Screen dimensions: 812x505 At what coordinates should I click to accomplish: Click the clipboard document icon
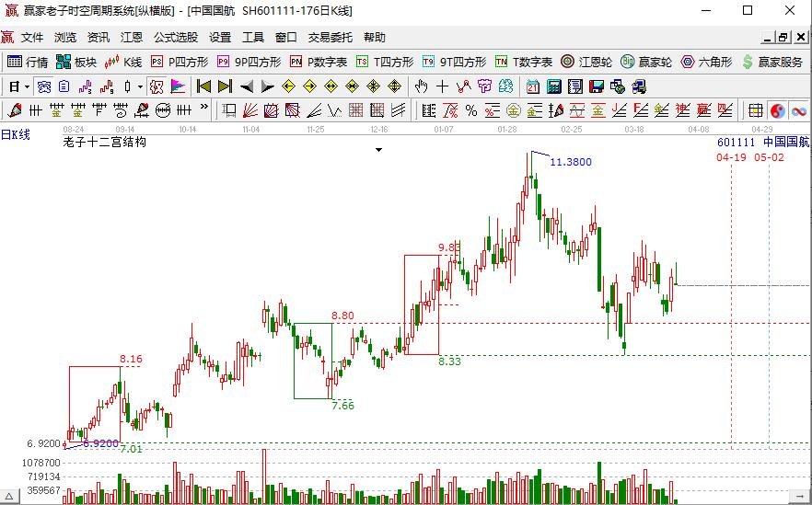(64, 86)
